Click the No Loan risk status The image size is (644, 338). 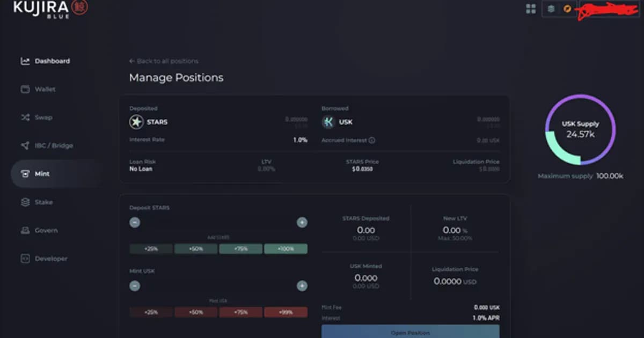[x=141, y=169]
